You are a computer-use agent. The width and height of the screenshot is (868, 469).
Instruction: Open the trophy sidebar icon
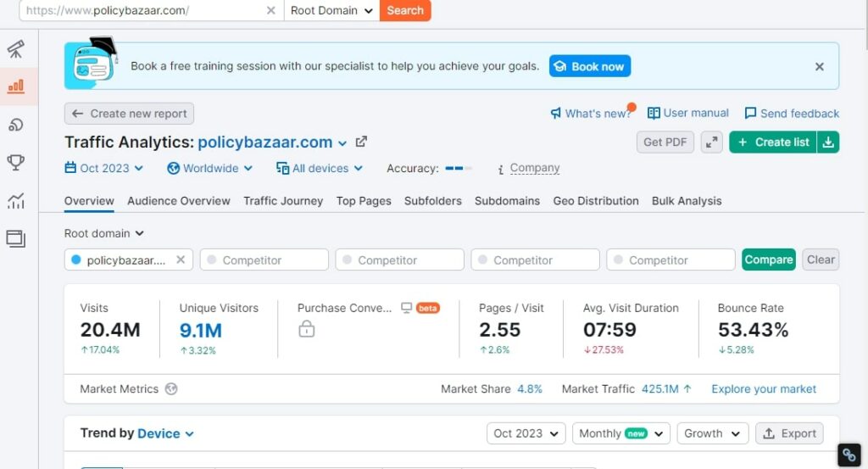(x=15, y=162)
